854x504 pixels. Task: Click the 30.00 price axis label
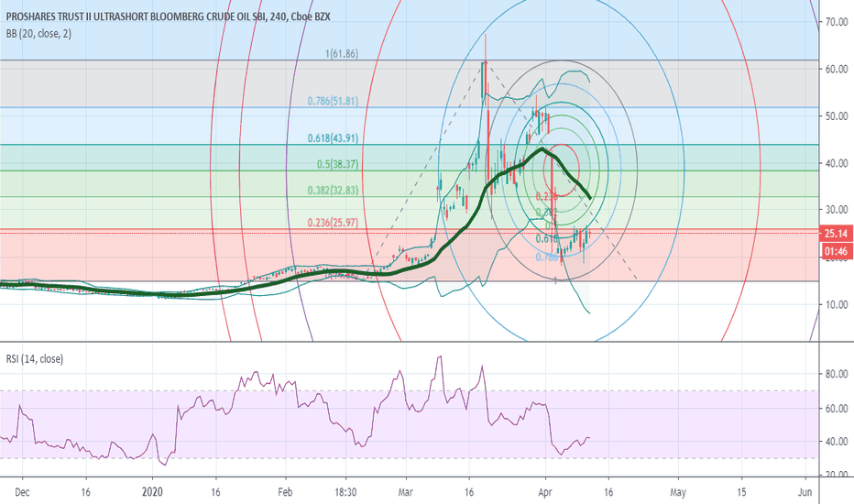click(x=837, y=210)
